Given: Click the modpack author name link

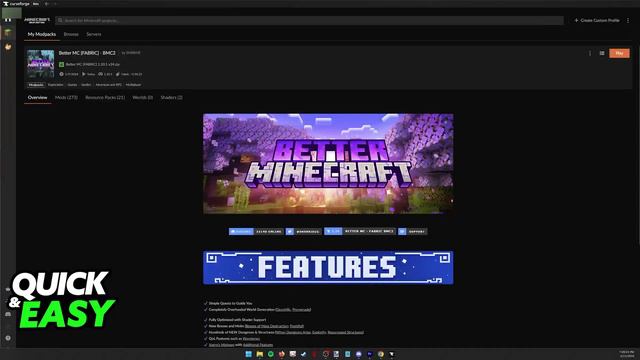Looking at the screenshot, I should coord(133,53).
